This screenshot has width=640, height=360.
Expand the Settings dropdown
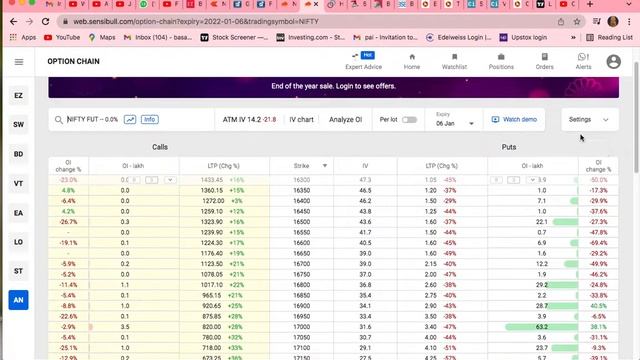coord(589,120)
